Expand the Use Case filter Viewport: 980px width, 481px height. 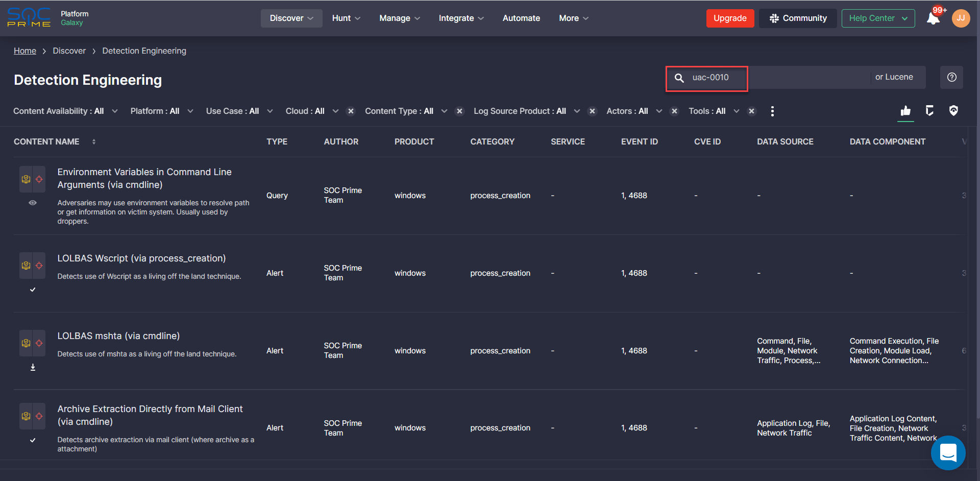pyautogui.click(x=239, y=111)
